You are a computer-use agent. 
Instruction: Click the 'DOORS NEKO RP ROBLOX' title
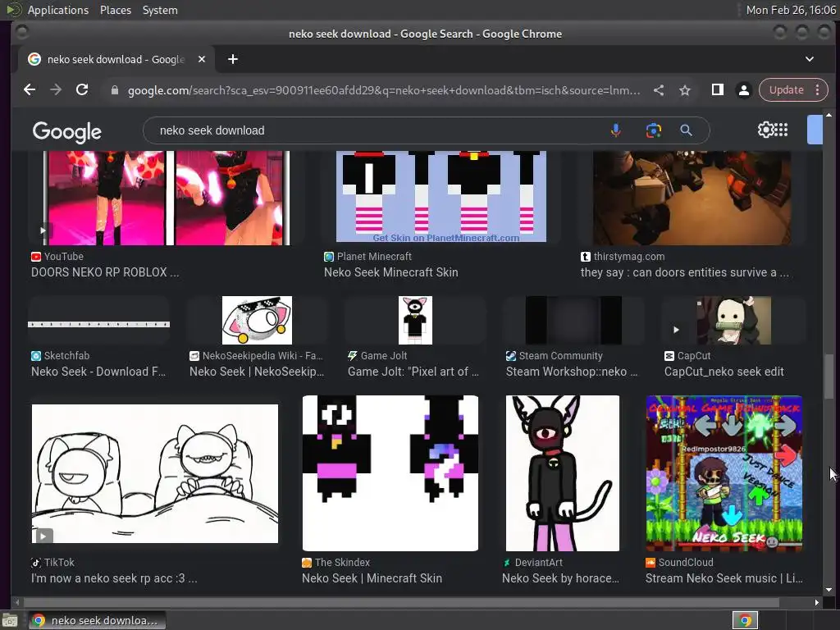click(x=105, y=272)
